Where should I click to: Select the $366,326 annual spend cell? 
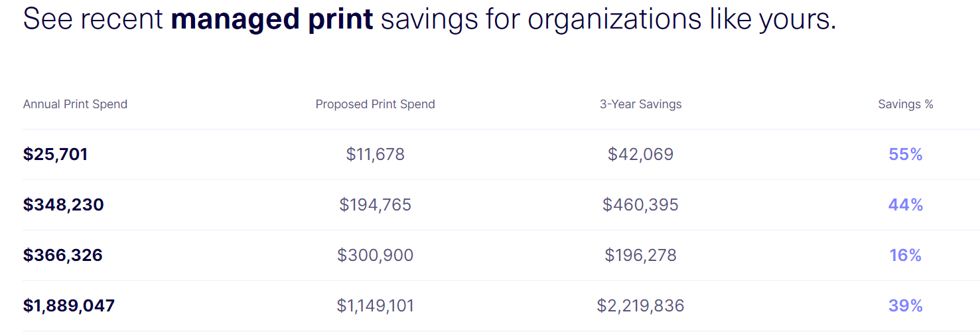click(x=63, y=256)
